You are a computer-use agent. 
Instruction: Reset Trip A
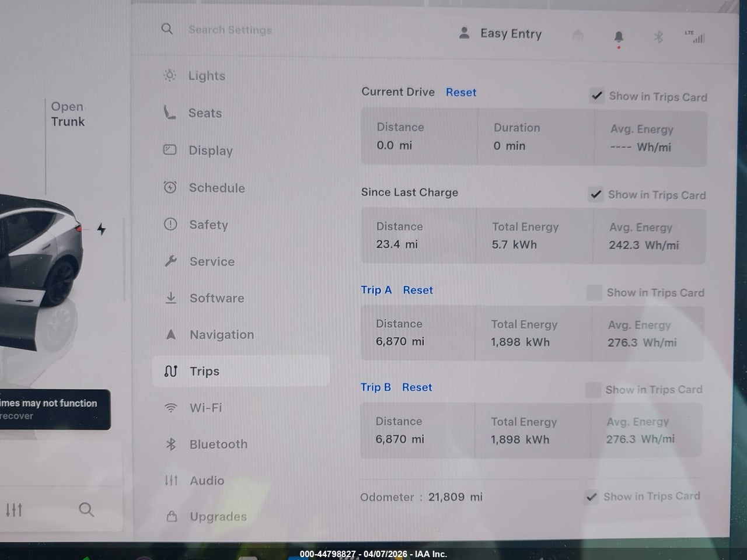point(418,290)
